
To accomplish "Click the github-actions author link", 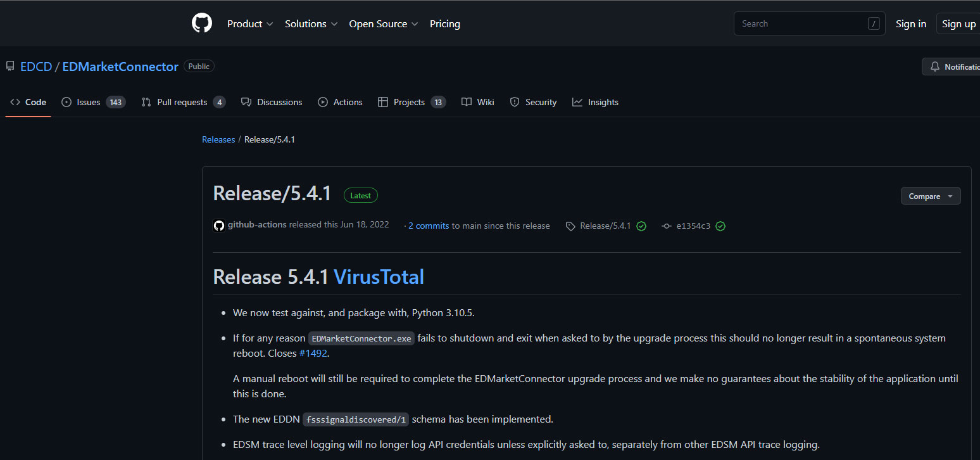I will [257, 226].
